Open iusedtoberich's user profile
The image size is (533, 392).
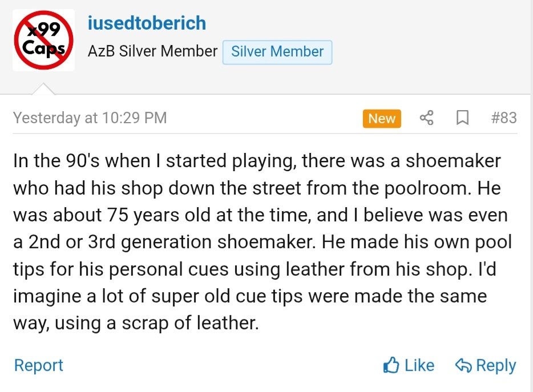147,23
